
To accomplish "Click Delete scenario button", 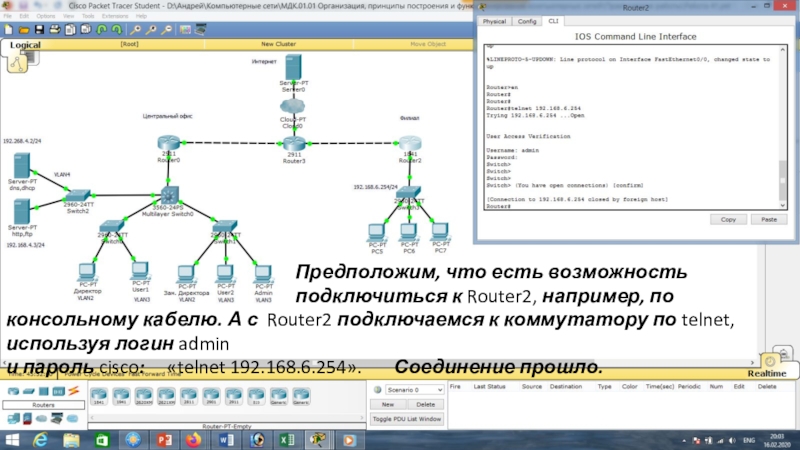I will tap(426, 405).
